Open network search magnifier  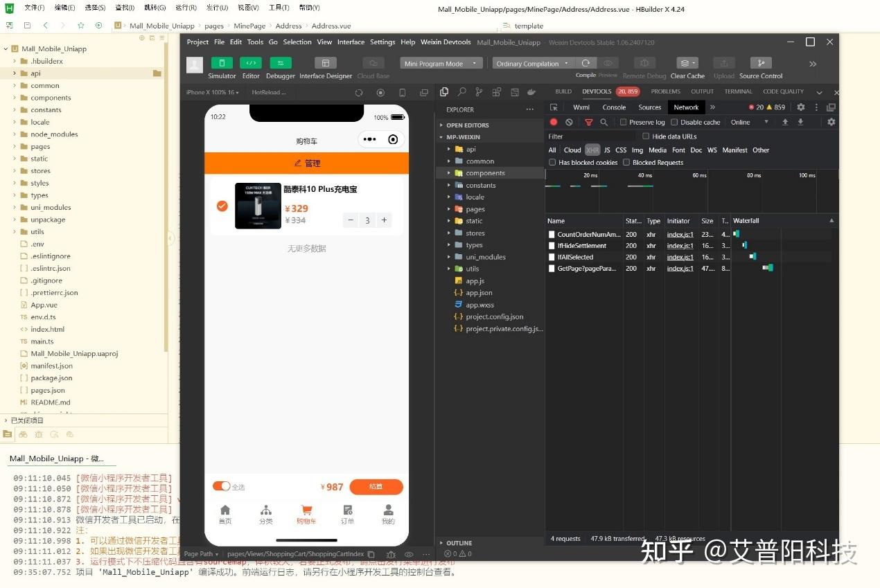click(x=604, y=122)
